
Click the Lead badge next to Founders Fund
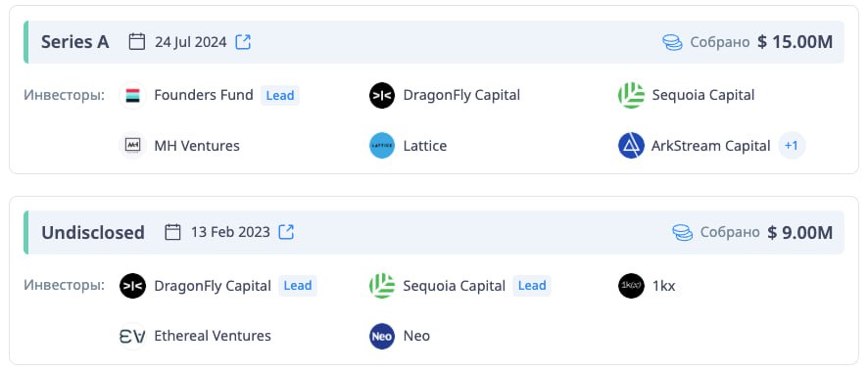click(x=280, y=95)
